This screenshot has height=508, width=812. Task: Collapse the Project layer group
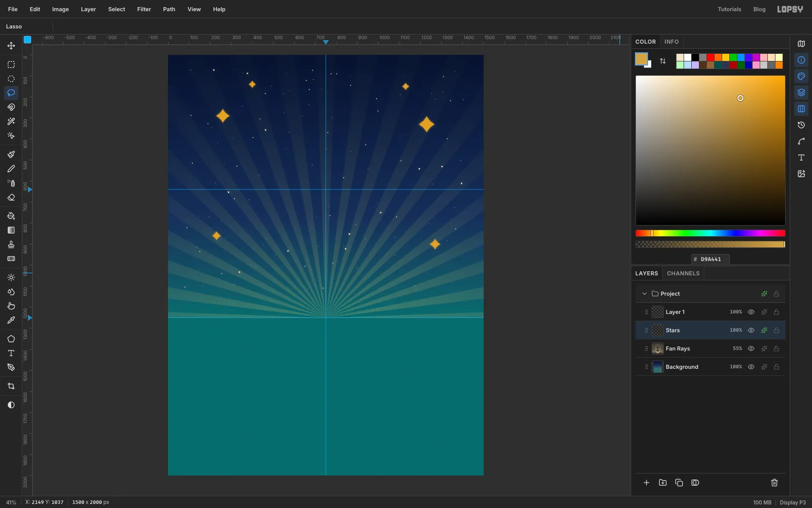[x=645, y=294]
